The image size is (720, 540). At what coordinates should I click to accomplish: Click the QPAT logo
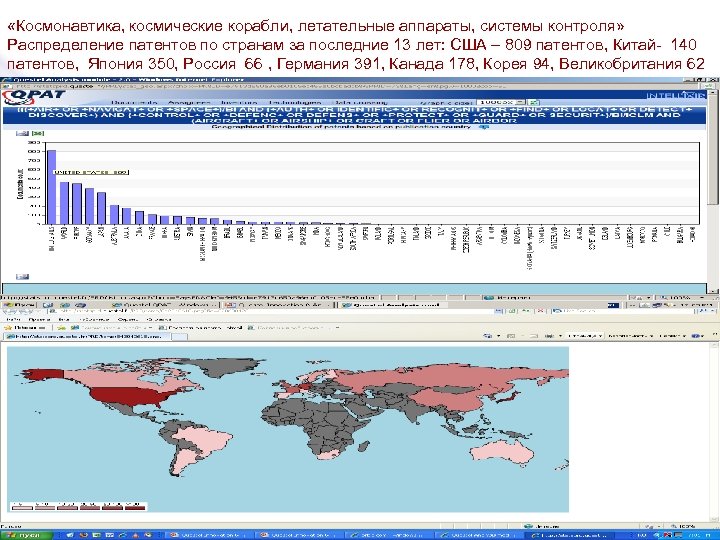coord(34,96)
